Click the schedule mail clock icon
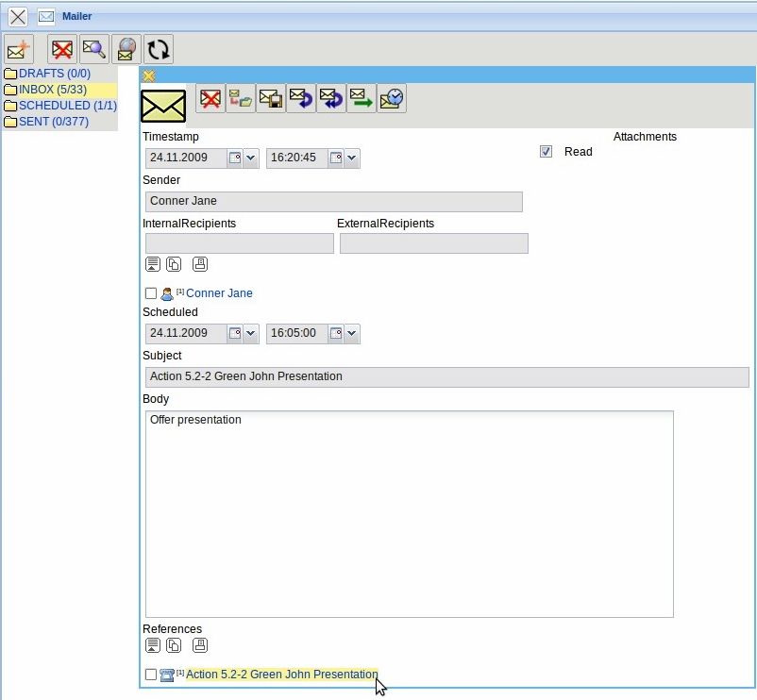The image size is (757, 700). coord(392,98)
